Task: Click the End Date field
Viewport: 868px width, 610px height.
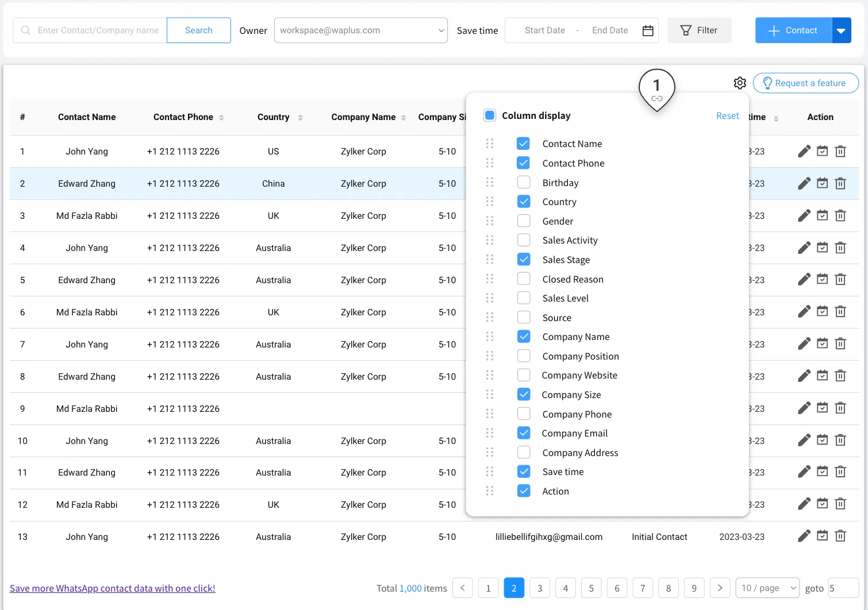Action: pos(610,30)
